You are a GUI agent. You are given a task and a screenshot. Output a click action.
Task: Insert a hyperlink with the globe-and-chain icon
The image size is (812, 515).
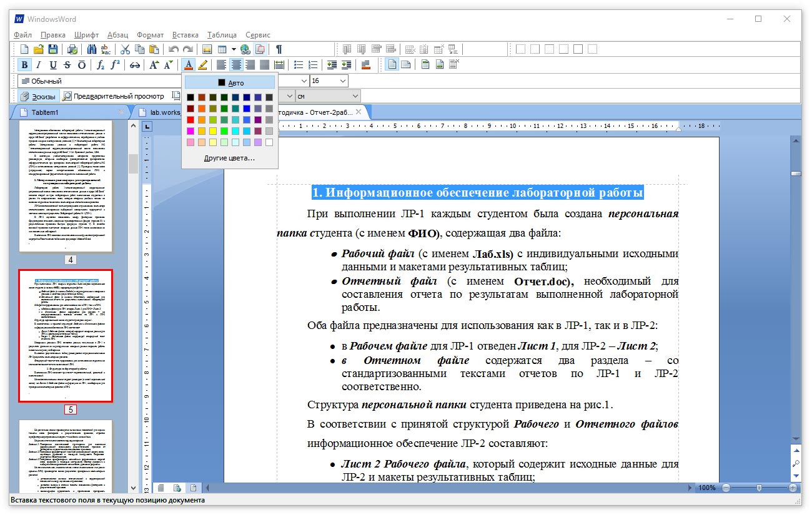click(x=245, y=49)
